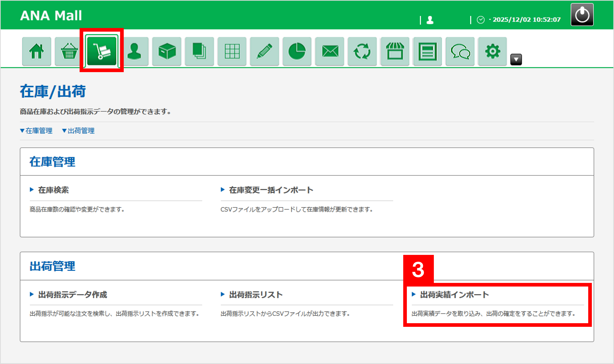Click the storefront shop icon

click(395, 51)
